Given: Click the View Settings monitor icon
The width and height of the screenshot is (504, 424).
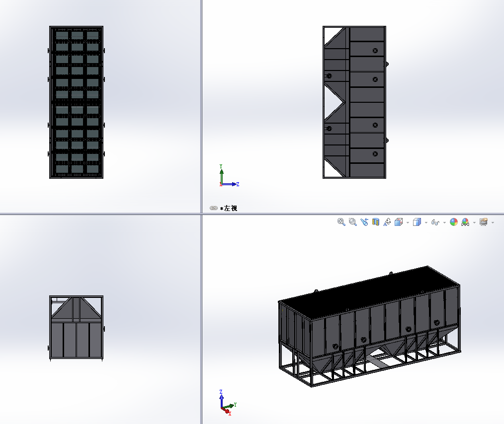Looking at the screenshot, I should [483, 222].
